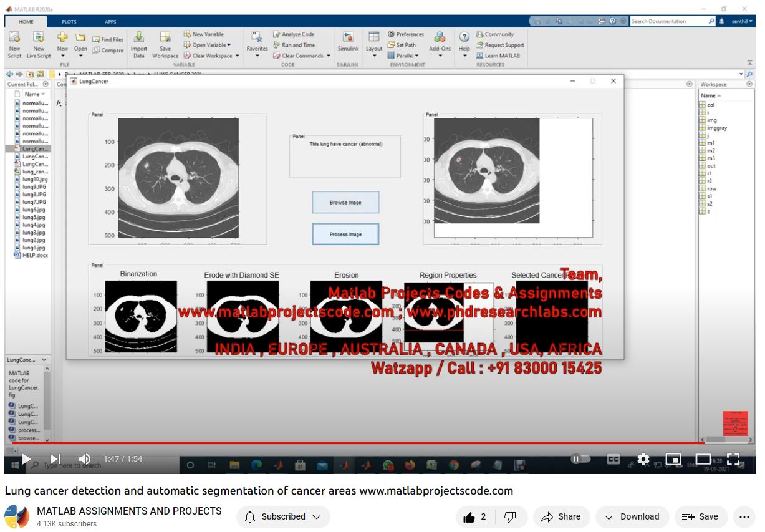This screenshot has width=765, height=532.
Task: Open MATLAB ASSIGNMENTS AND PROJECTS channel
Action: (x=129, y=511)
